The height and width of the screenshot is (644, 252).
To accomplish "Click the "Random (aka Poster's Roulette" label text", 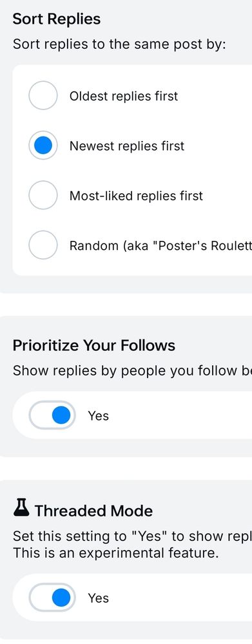I will coord(160,245).
